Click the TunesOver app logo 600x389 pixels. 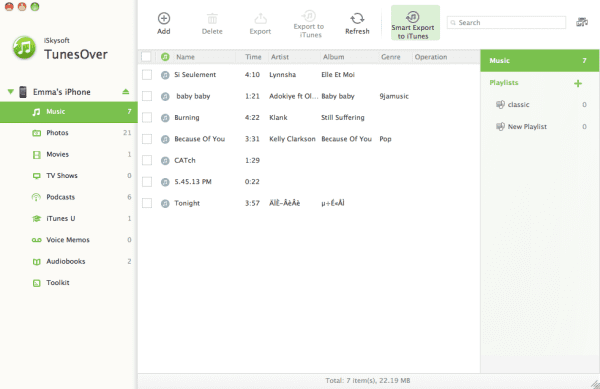coord(24,47)
